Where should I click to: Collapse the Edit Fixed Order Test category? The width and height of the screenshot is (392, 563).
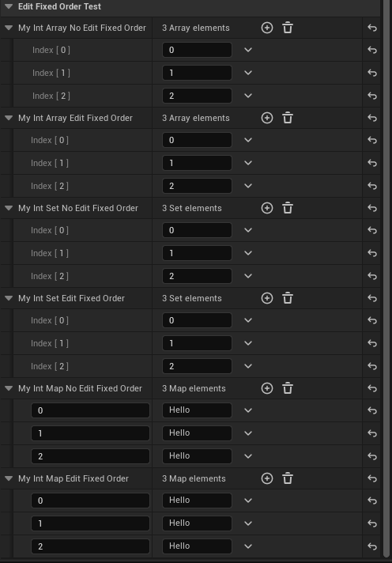tap(9, 6)
